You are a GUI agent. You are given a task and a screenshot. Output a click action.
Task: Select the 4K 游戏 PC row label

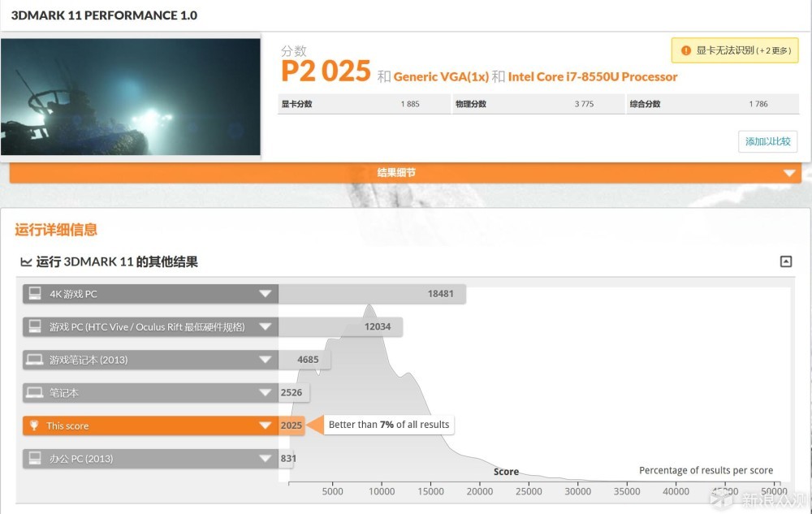(x=73, y=294)
